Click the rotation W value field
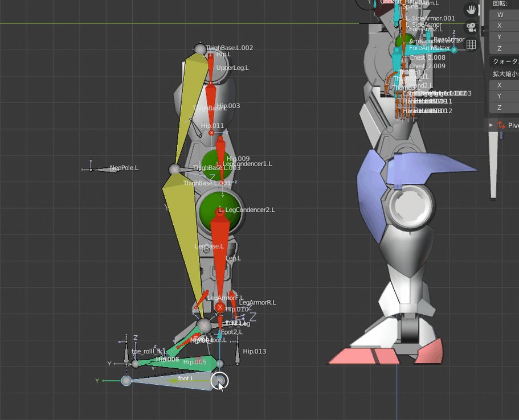 (504, 15)
